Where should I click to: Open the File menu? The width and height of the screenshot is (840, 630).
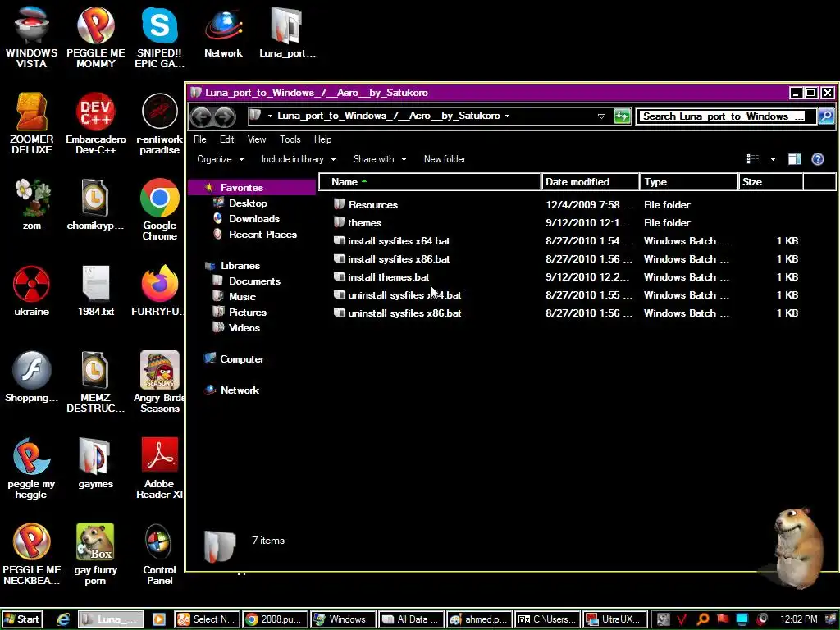pos(200,139)
